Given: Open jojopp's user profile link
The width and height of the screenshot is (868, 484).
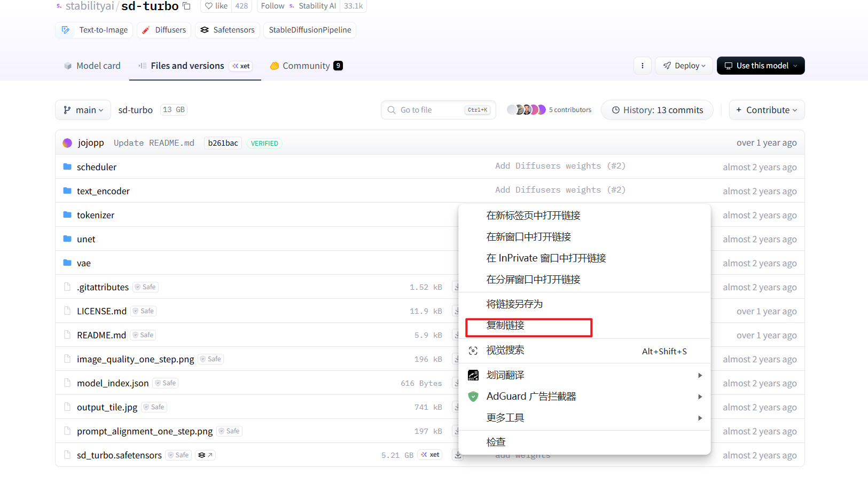Looking at the screenshot, I should click(x=91, y=143).
